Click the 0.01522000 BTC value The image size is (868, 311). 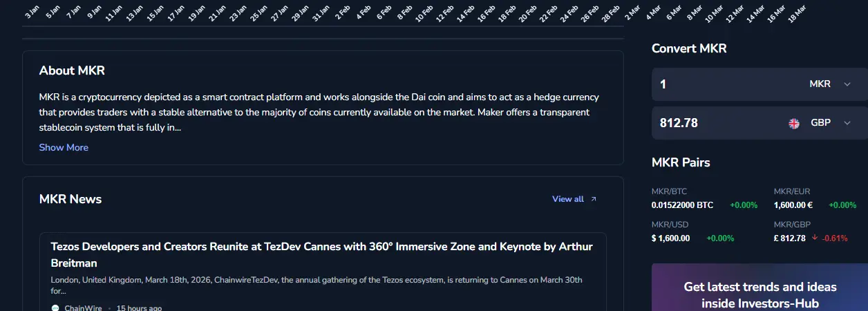pos(682,205)
